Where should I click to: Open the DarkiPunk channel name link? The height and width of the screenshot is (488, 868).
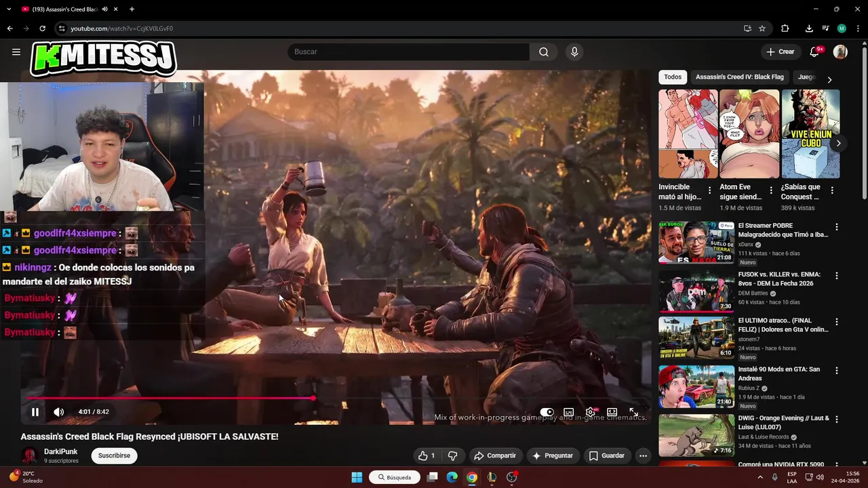tap(60, 451)
